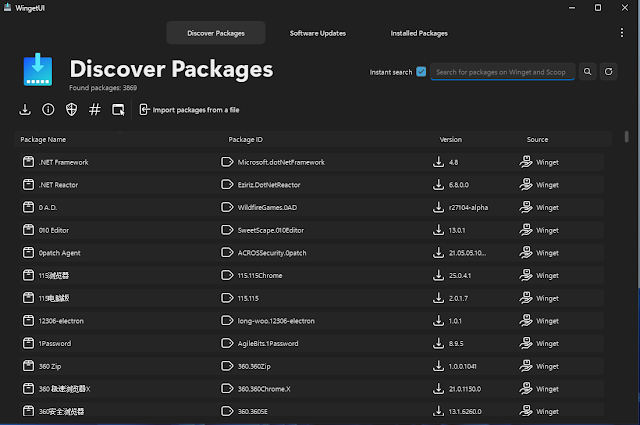Open the three-dot more options menu
The image size is (640, 425).
pos(622,33)
